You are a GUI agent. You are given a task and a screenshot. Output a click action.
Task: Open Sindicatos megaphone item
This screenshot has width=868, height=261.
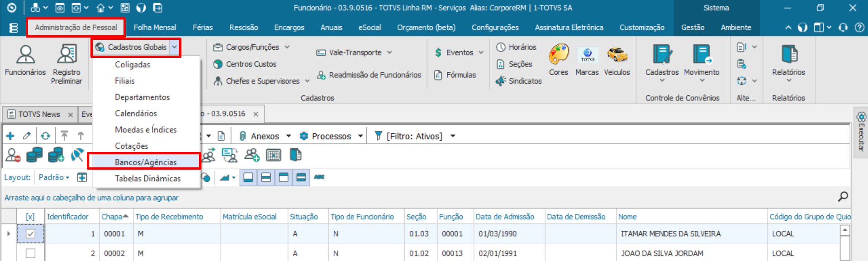click(519, 81)
